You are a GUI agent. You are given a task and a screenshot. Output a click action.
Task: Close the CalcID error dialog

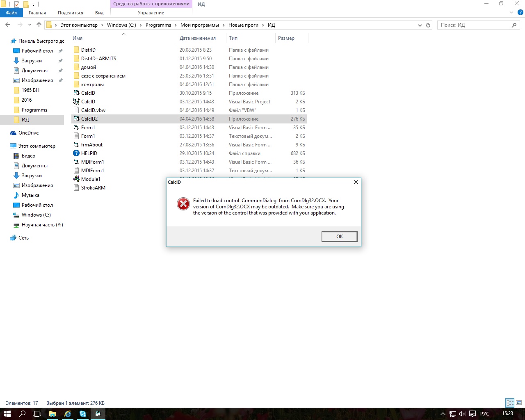[x=356, y=182]
